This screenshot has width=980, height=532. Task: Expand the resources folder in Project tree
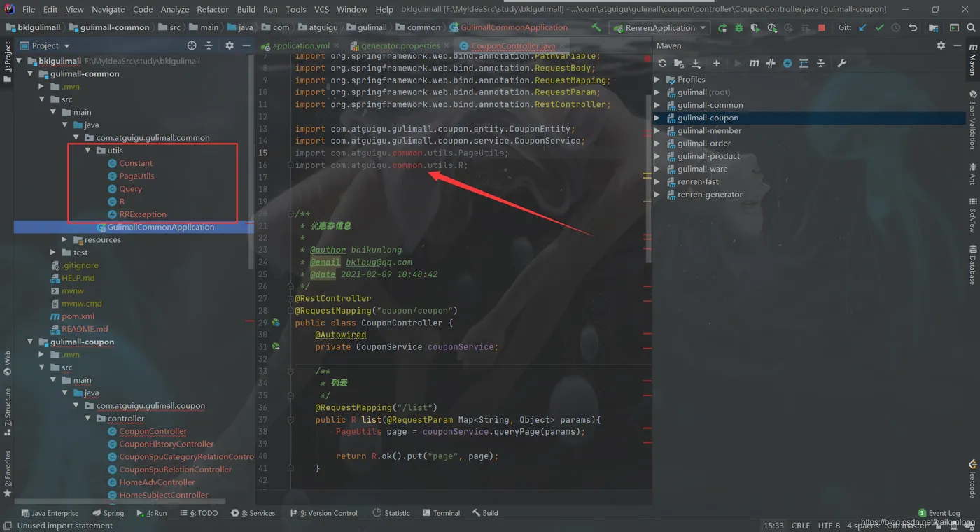tap(64, 240)
